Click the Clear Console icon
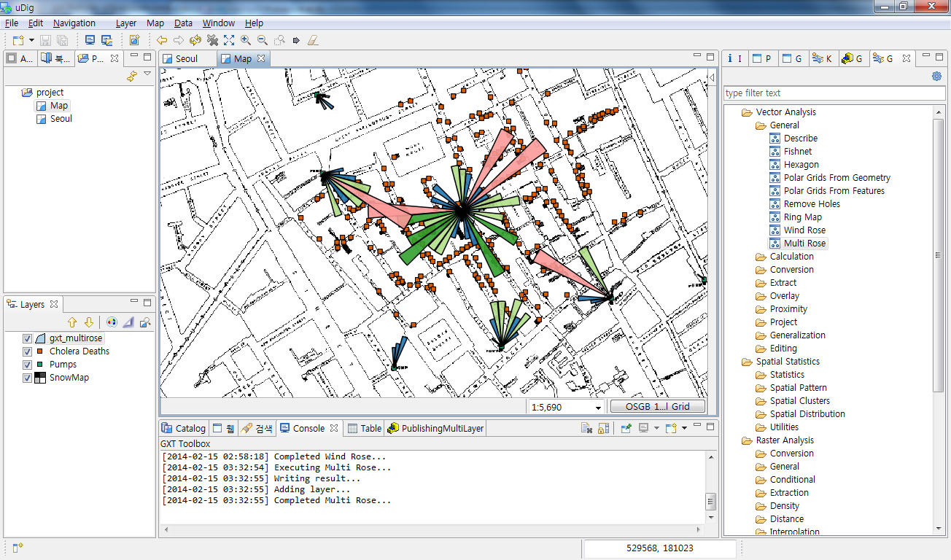Image resolution: width=951 pixels, height=560 pixels. tap(586, 429)
